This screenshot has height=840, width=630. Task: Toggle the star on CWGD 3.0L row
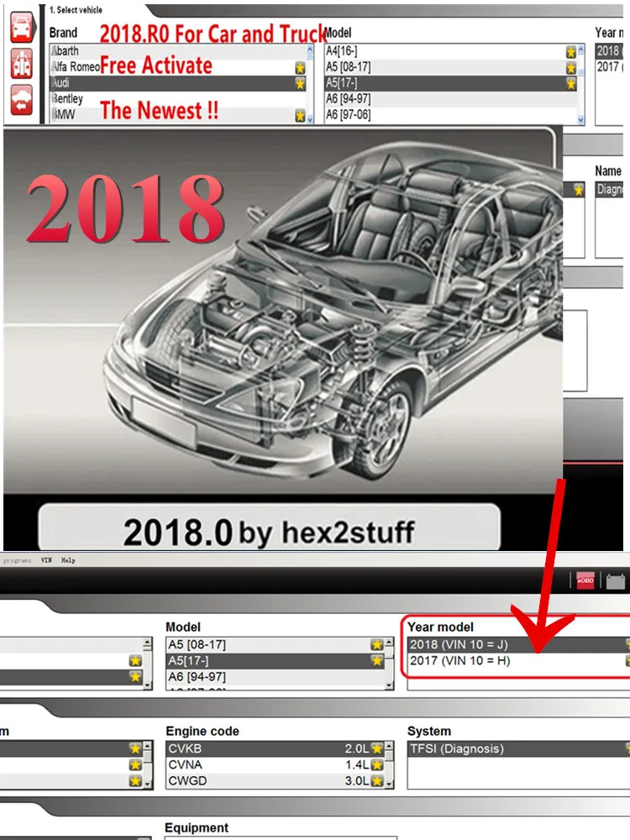[x=377, y=780]
